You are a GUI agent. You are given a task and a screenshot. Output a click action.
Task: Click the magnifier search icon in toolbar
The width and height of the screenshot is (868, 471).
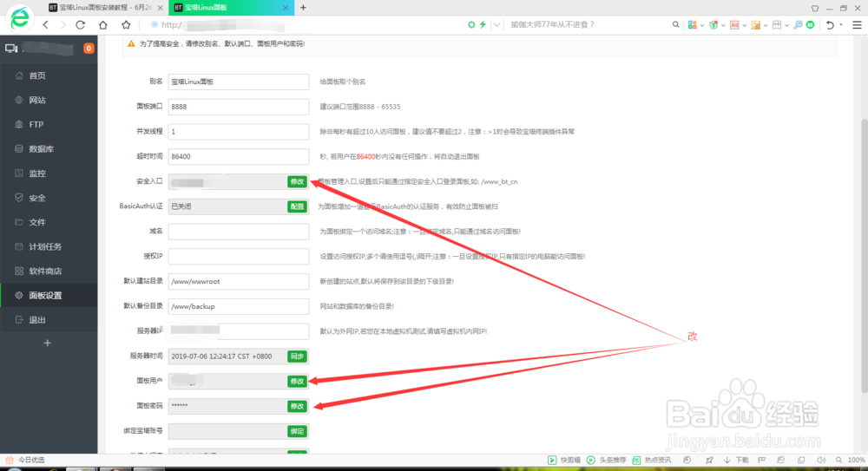click(675, 24)
